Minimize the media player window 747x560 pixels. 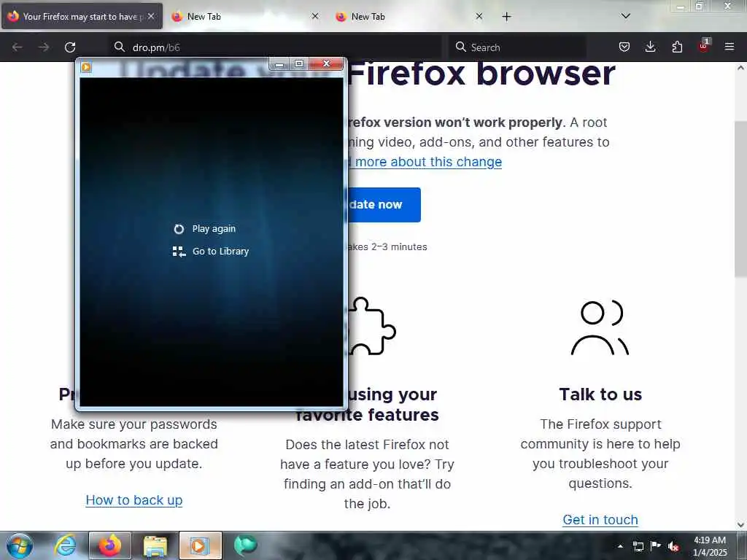point(279,64)
